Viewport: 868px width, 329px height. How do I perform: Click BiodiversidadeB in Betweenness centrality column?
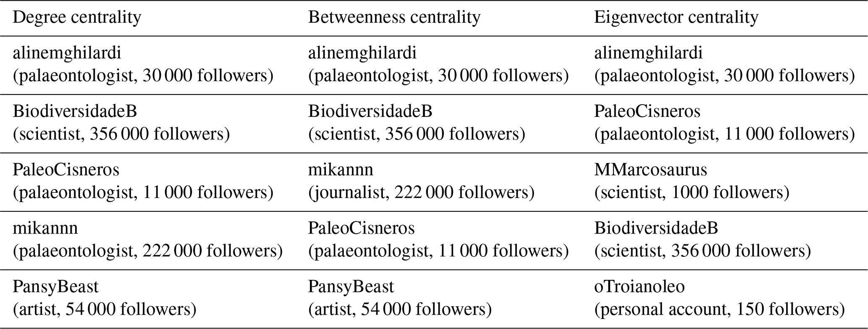point(370,111)
